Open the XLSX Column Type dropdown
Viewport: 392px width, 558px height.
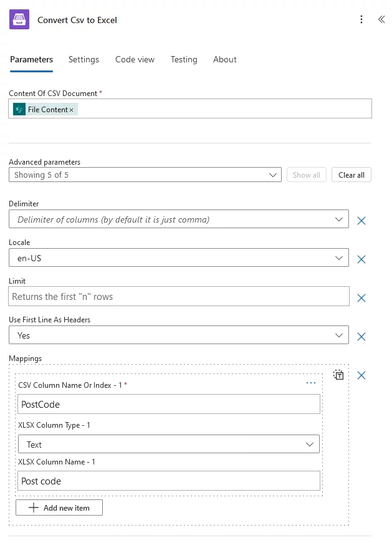(x=169, y=444)
